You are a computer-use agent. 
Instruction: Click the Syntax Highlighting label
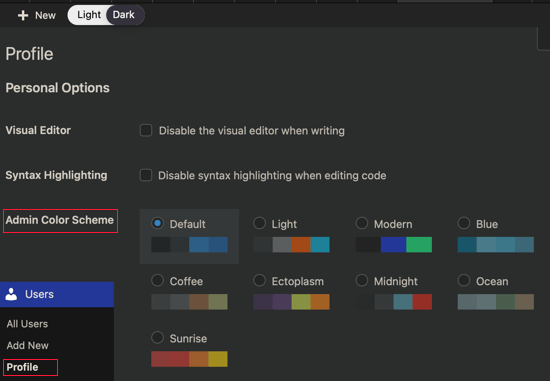tap(56, 175)
